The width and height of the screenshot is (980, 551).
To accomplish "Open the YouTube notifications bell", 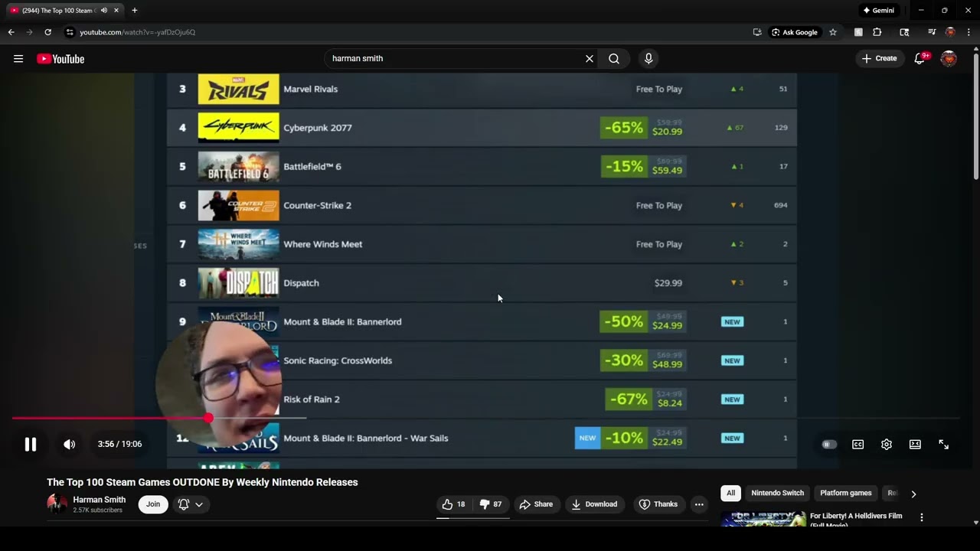I will tap(920, 59).
